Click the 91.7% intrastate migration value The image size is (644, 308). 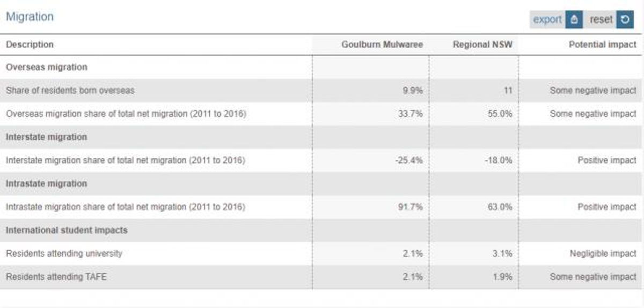412,207
